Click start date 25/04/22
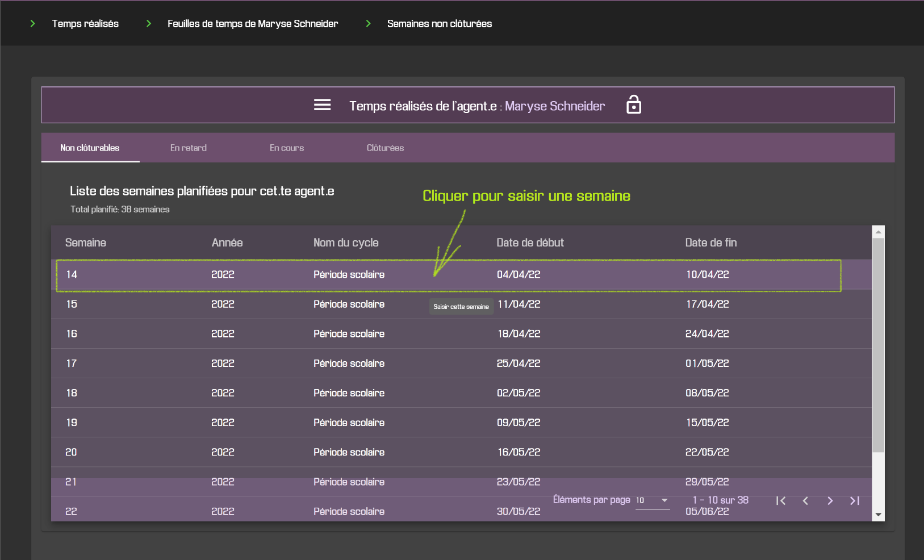The height and width of the screenshot is (560, 924). pyautogui.click(x=519, y=363)
